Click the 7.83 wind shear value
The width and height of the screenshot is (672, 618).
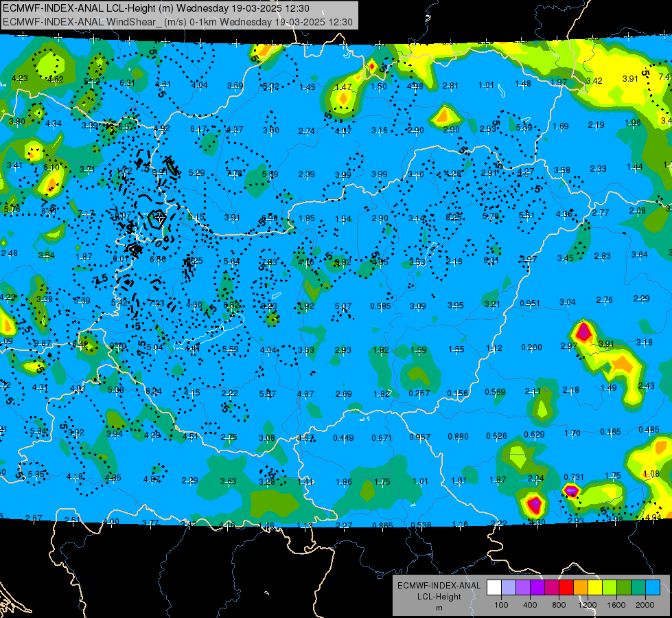[x=268, y=262]
